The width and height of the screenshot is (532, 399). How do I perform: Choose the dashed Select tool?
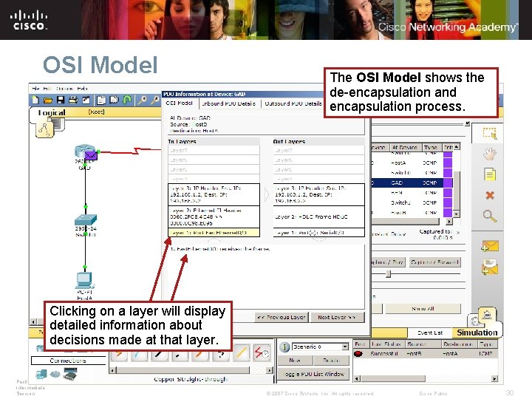coord(490,133)
